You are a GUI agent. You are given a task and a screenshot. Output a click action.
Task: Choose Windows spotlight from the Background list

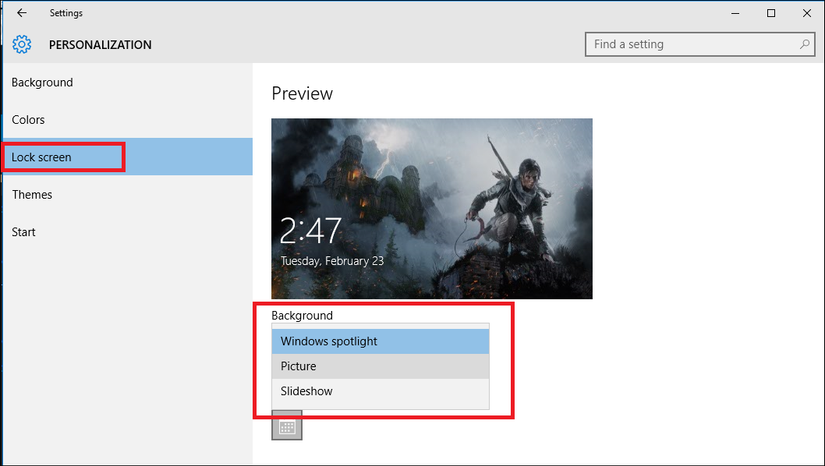pyautogui.click(x=380, y=342)
